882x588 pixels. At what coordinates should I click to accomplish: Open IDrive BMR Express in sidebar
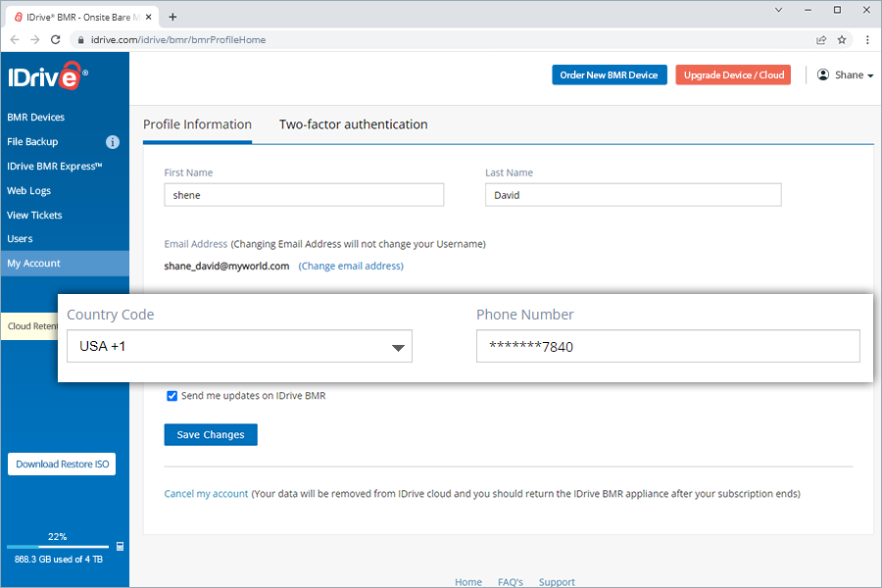(55, 166)
